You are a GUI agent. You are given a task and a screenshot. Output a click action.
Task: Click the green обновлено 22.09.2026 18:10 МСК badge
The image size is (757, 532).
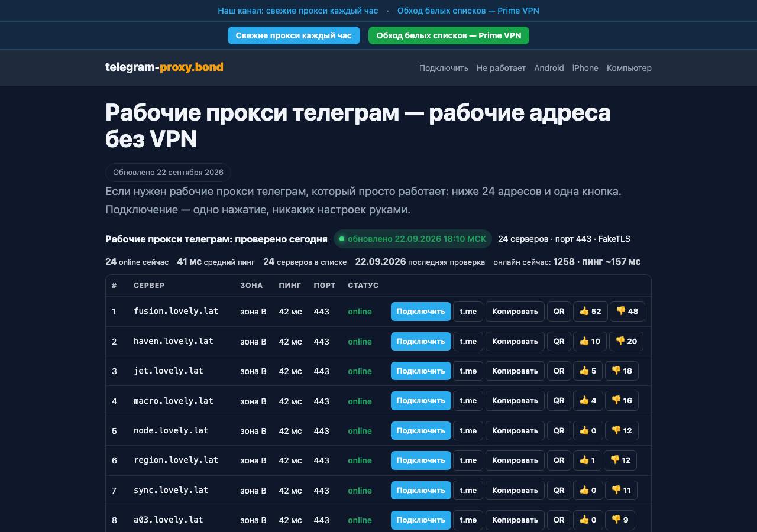(413, 239)
